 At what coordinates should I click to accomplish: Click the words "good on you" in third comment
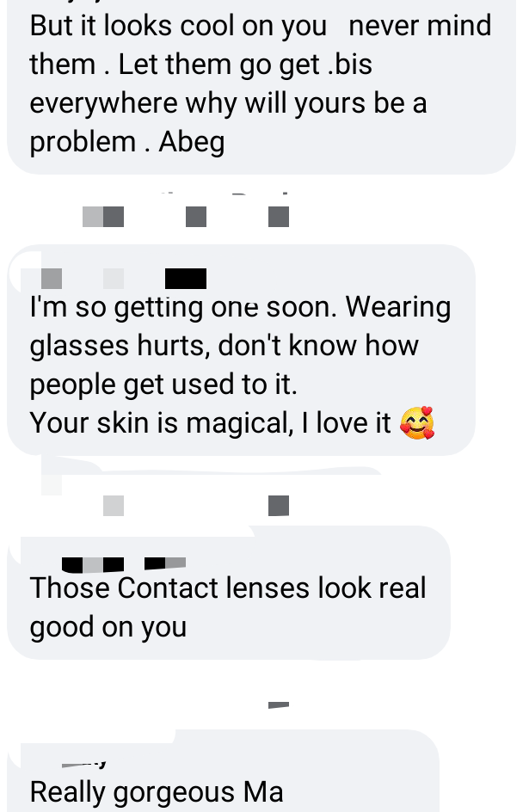[x=108, y=627]
